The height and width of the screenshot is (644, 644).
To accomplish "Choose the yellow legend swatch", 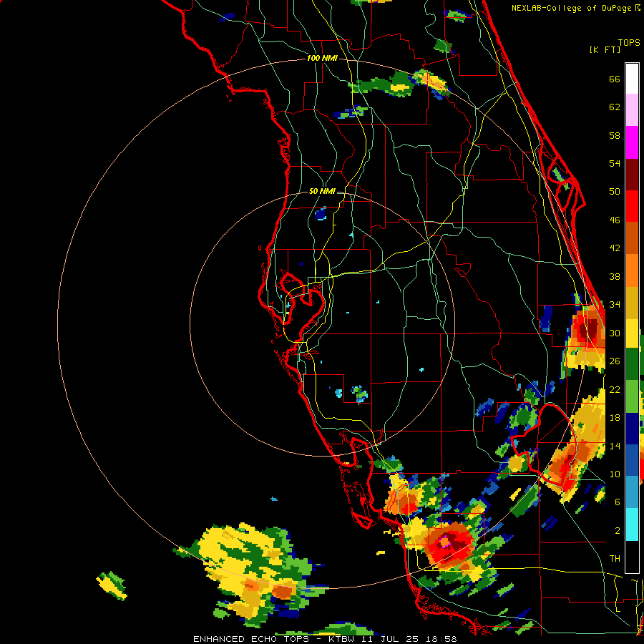I will pos(632,333).
